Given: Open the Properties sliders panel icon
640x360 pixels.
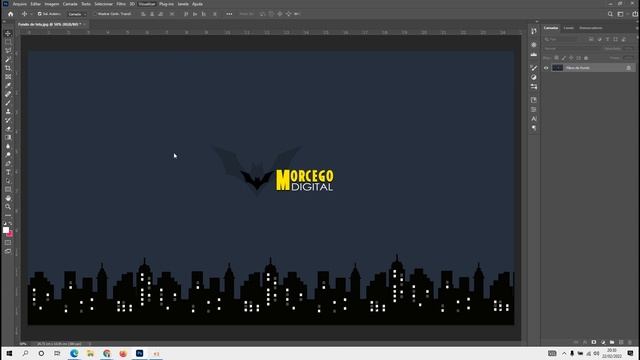Looking at the screenshot, I should pyautogui.click(x=534, y=87).
